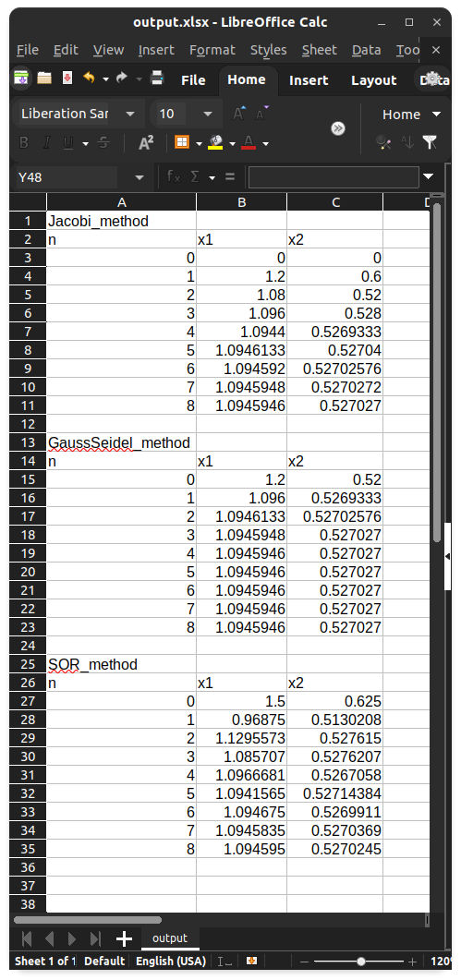Go to next sheet
Image resolution: width=461 pixels, height=980 pixels.
[x=72, y=938]
